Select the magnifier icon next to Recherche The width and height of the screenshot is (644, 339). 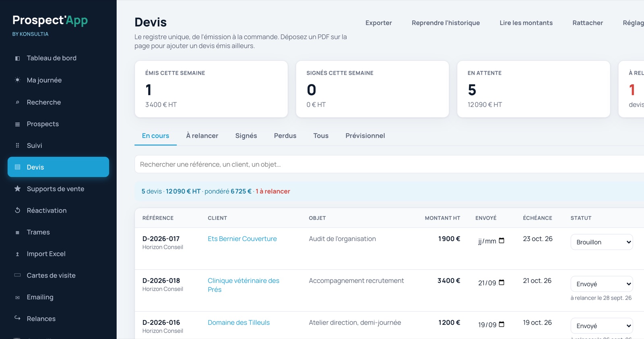point(17,102)
